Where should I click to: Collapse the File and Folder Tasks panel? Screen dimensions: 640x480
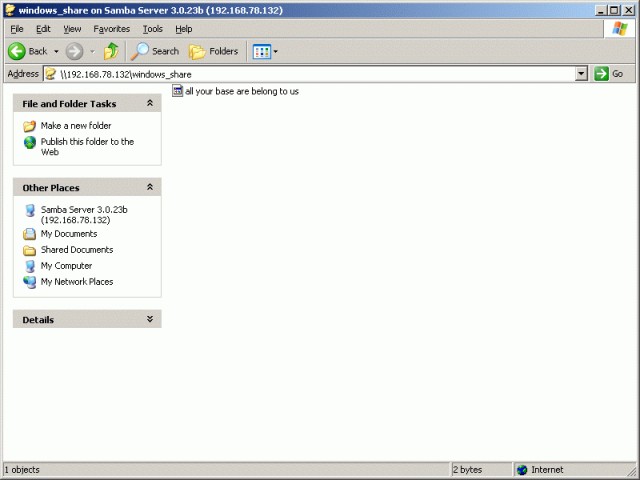click(150, 103)
